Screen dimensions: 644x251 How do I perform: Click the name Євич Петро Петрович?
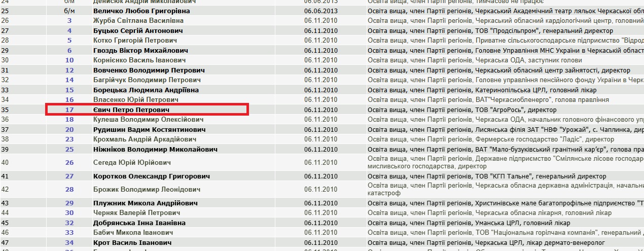click(131, 110)
